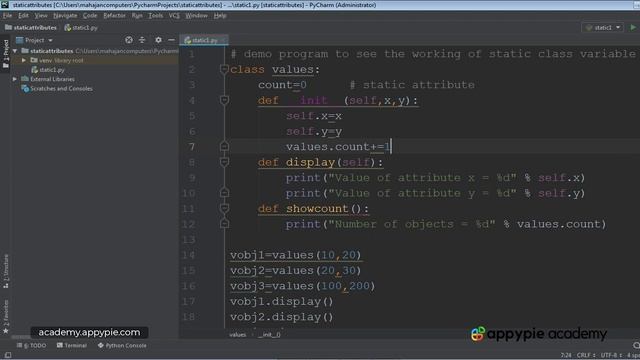Hide the Project panel with minimize icon
The height and width of the screenshot is (360, 640).
point(171,40)
